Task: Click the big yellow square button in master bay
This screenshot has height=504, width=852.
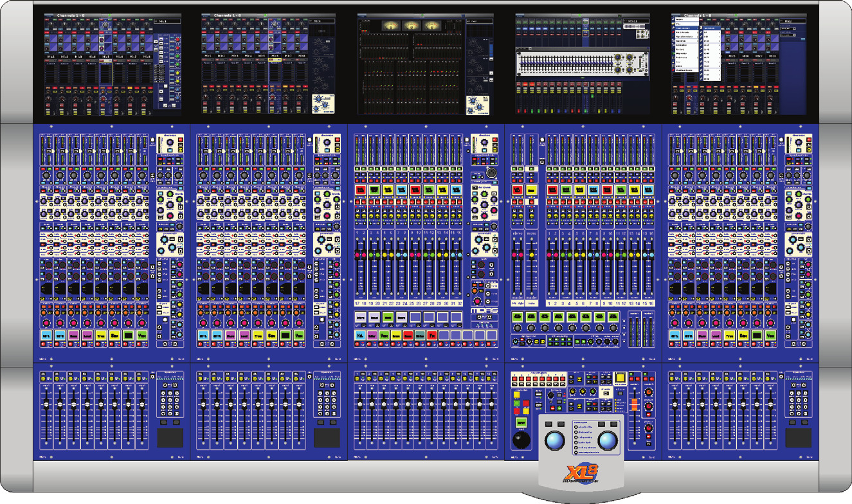Action: tap(621, 379)
